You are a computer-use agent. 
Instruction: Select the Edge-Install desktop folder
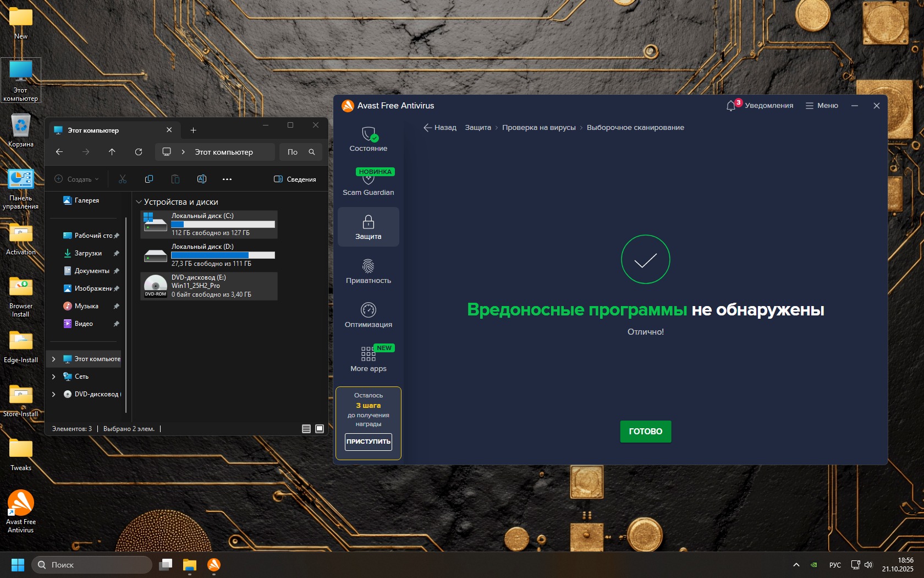pyautogui.click(x=21, y=348)
